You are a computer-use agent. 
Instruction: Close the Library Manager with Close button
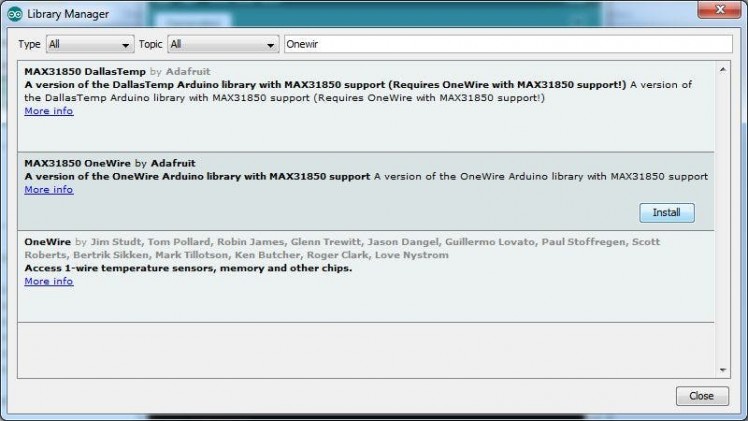click(702, 396)
